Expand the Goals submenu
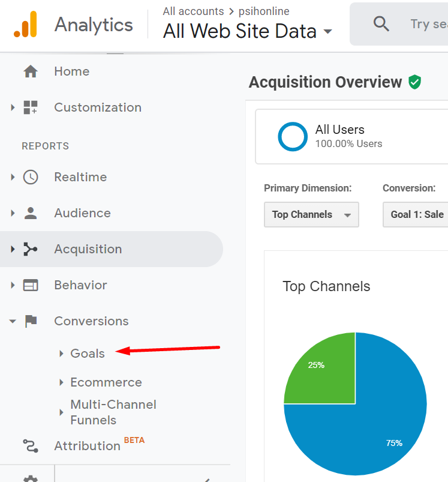Image resolution: width=448 pixels, height=482 pixels. click(88, 354)
